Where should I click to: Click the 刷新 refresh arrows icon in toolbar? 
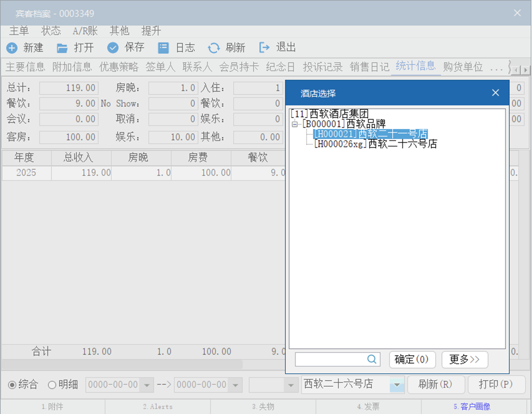pos(213,48)
